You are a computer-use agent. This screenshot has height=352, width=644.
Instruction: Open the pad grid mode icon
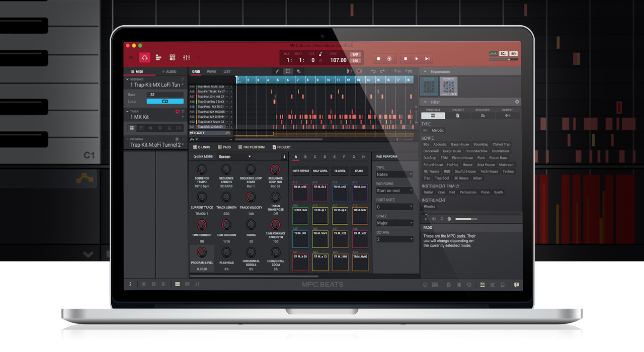(x=173, y=58)
